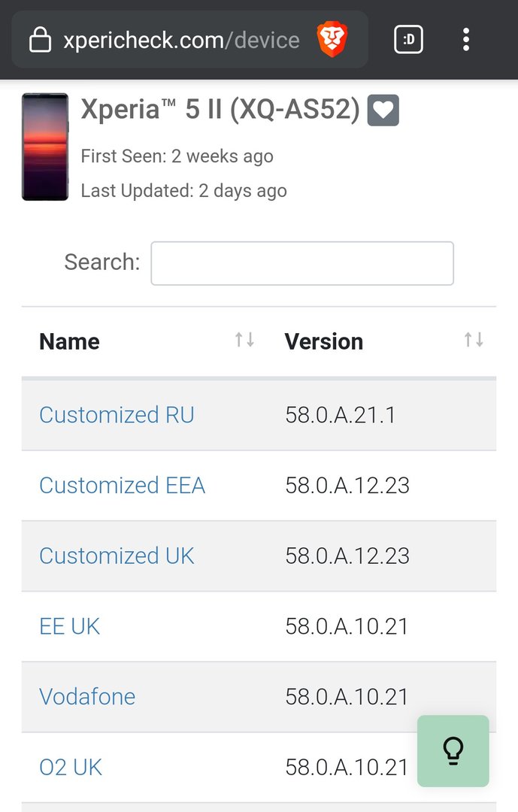Viewport: 518px width, 812px height.
Task: Open the EE UK firmware link
Action: pyautogui.click(x=69, y=626)
